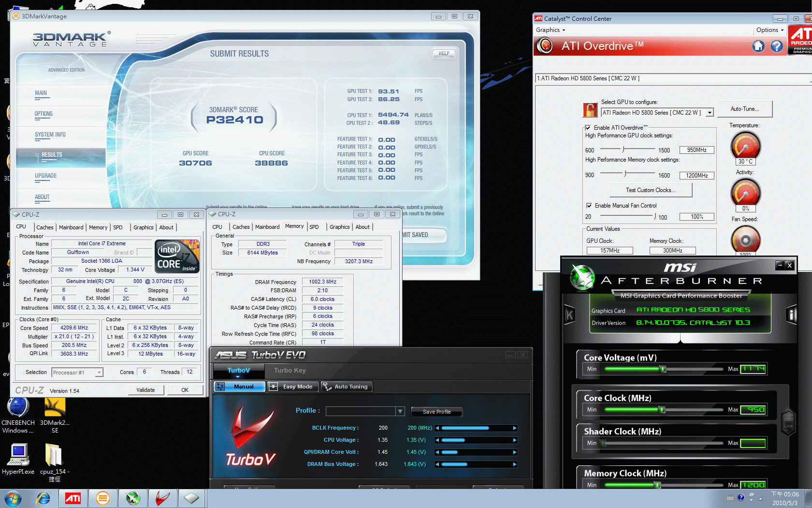Open the SPD tab in the Memory CPU-Z window

(x=314, y=227)
